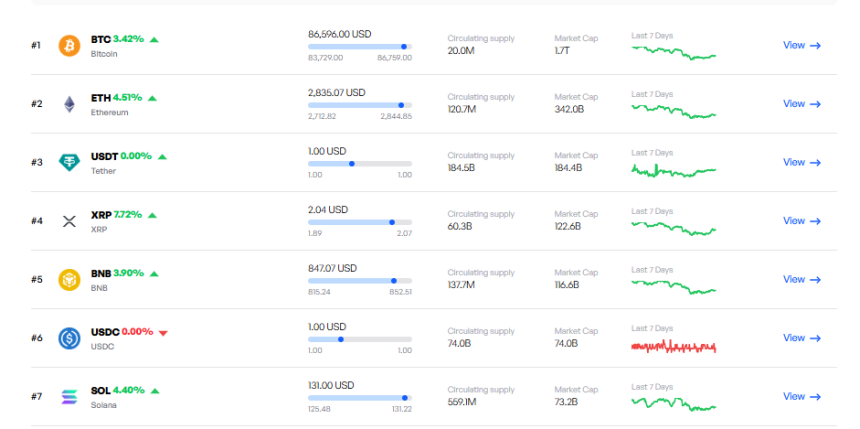Click the Ethereum diamond icon
The width and height of the screenshot is (860, 429).
[x=69, y=104]
